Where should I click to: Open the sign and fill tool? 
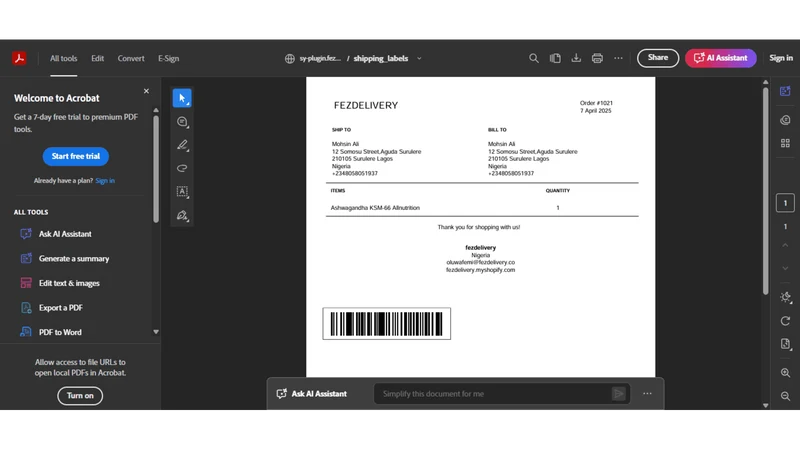[x=182, y=215]
